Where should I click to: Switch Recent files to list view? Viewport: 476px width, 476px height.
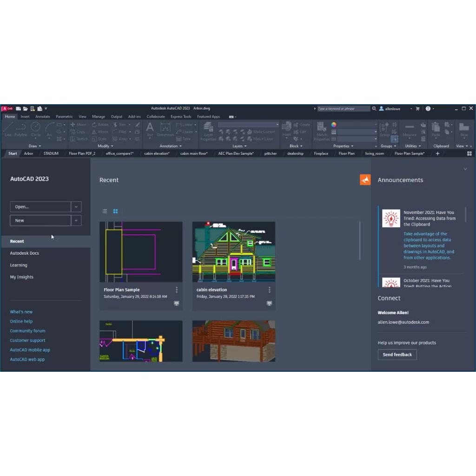pyautogui.click(x=105, y=212)
